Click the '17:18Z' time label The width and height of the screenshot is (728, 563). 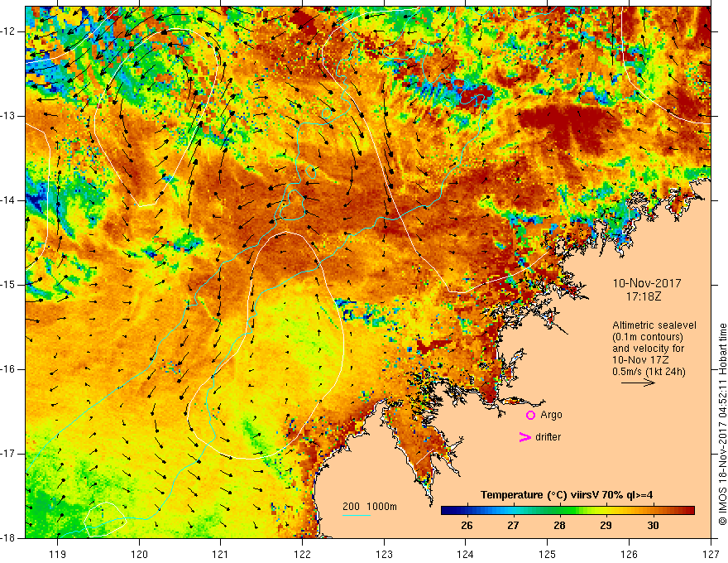coord(643,296)
